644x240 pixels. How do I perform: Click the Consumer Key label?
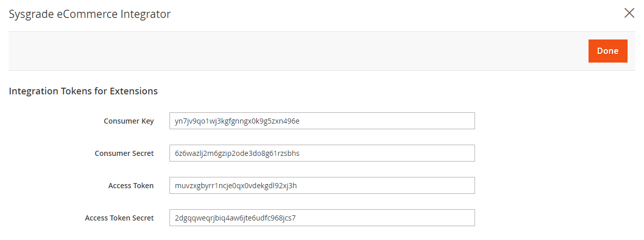(128, 121)
